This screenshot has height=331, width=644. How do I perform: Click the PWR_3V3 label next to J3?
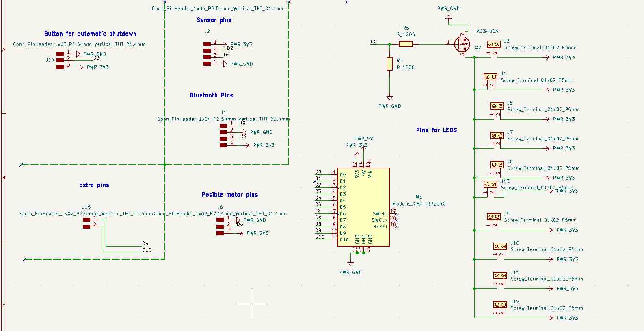[564, 58]
